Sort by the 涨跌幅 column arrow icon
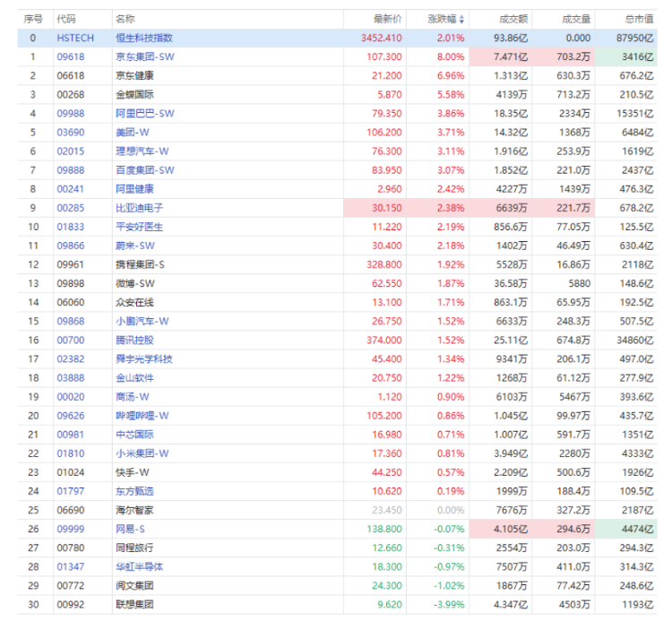This screenshot has width=672, height=621. tap(461, 20)
